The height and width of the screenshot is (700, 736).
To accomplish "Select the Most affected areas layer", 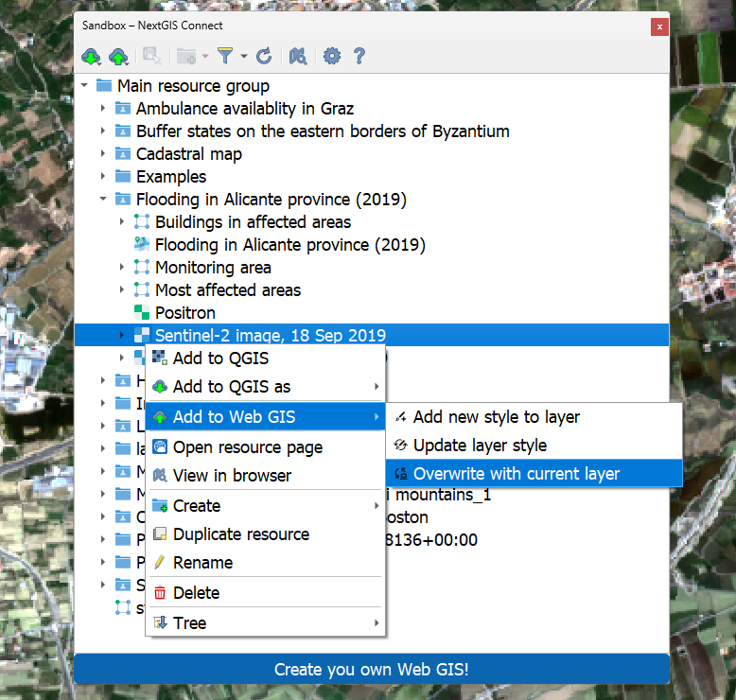I will [228, 290].
